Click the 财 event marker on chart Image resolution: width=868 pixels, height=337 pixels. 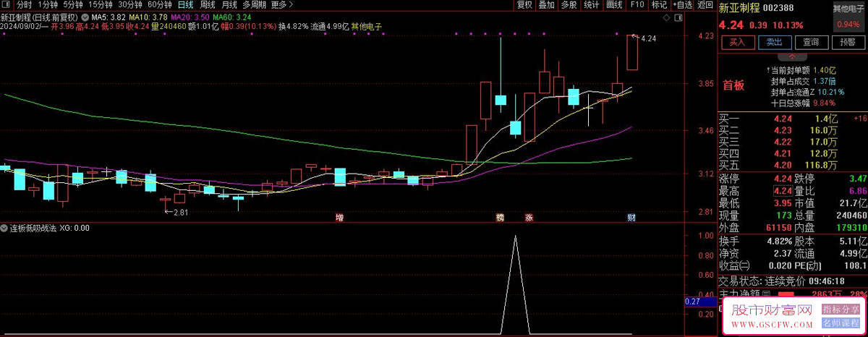631,217
